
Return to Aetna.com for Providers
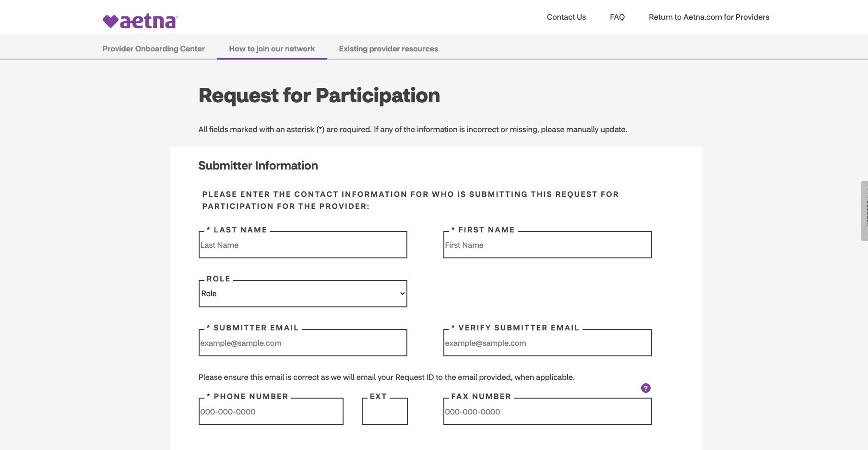click(709, 17)
